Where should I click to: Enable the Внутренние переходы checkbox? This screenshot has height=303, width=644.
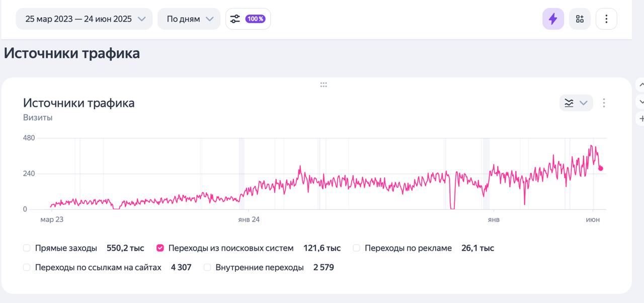(207, 267)
